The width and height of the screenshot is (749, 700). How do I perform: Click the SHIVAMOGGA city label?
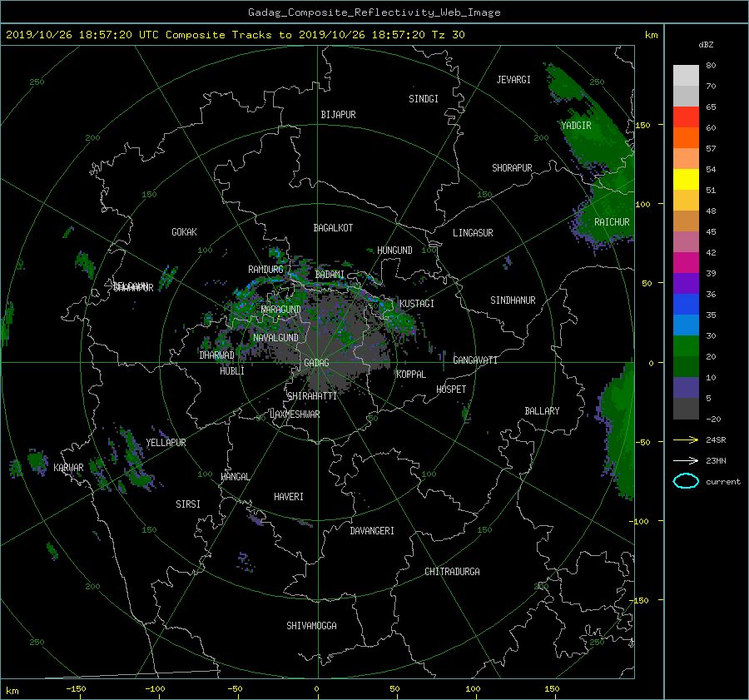[x=311, y=626]
